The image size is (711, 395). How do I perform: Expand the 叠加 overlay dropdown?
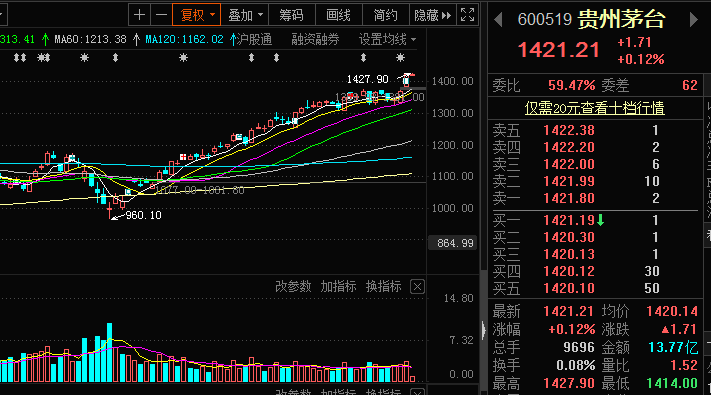pyautogui.click(x=245, y=15)
